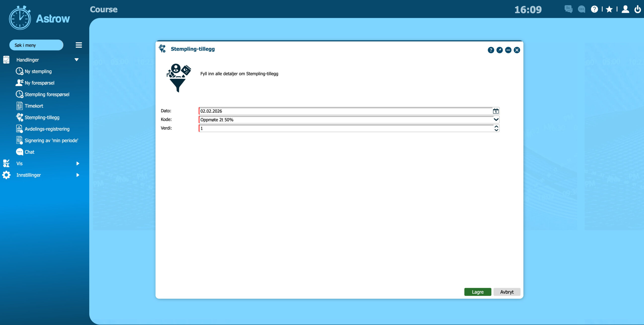The height and width of the screenshot is (325, 644).
Task: Click the header help question mark
Action: [x=594, y=9]
